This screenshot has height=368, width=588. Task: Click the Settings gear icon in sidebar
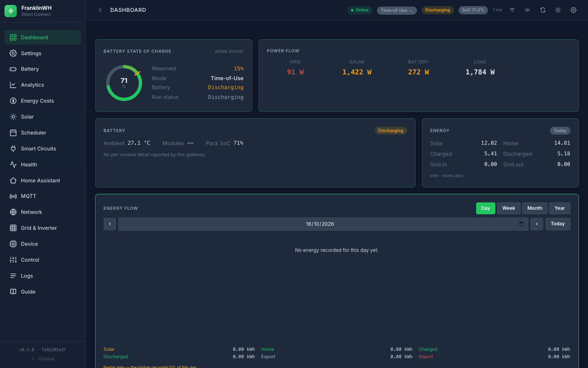coord(13,53)
